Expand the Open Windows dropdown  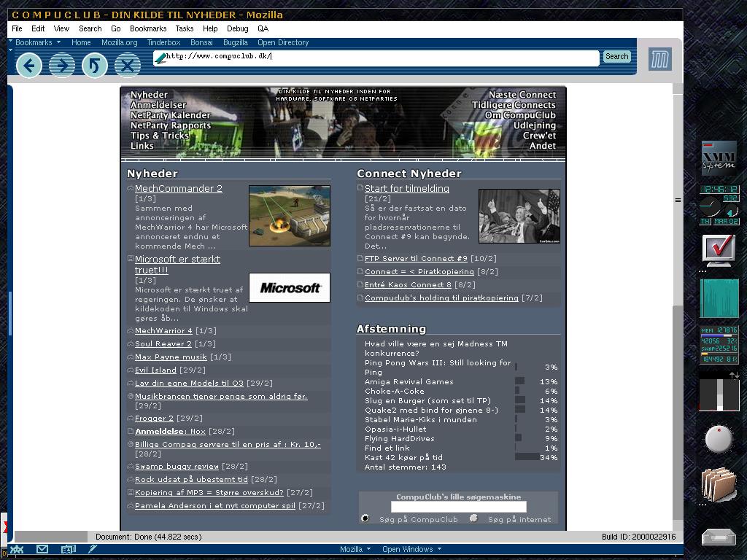(x=411, y=549)
